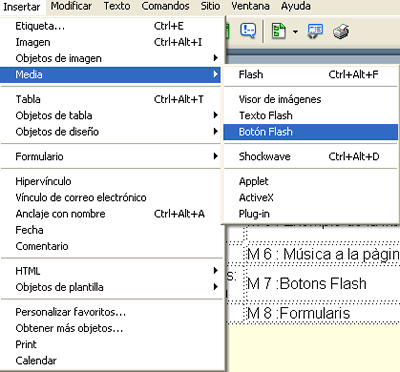Open the Ayuda menu

(x=296, y=6)
